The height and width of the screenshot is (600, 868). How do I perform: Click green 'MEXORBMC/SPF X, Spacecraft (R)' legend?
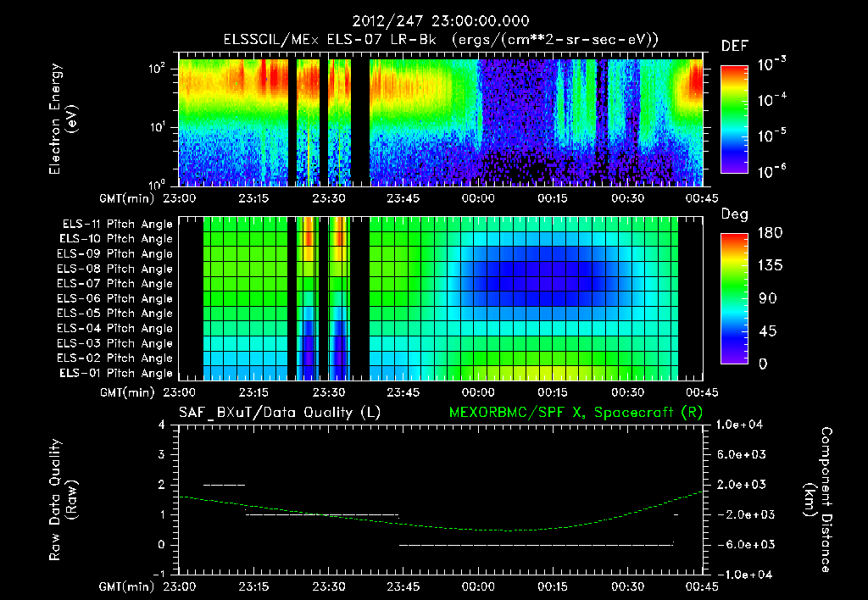coord(576,413)
